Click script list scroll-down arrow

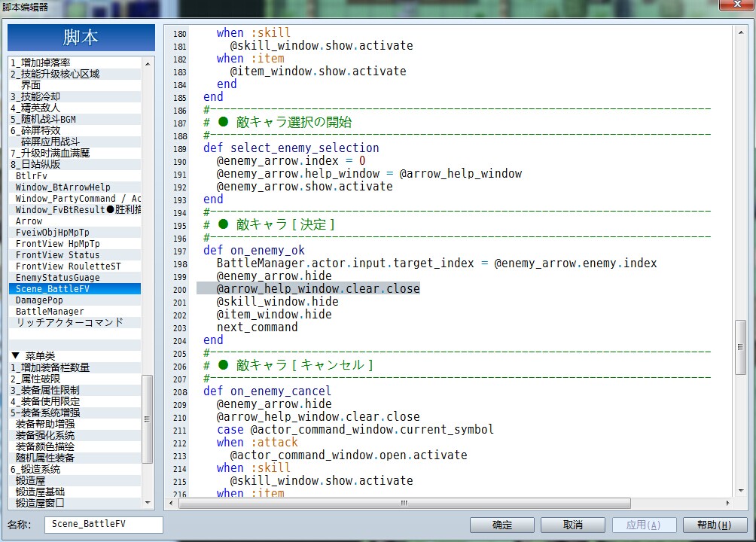(148, 502)
